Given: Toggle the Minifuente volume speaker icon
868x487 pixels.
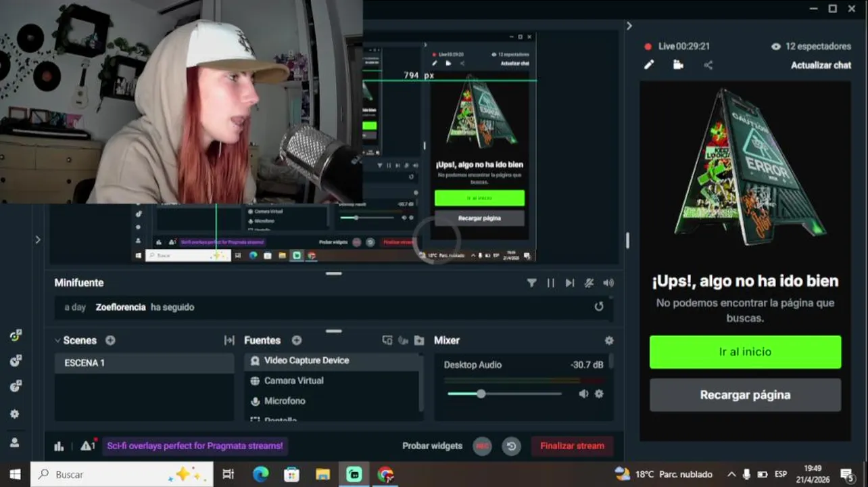Looking at the screenshot, I should 608,283.
